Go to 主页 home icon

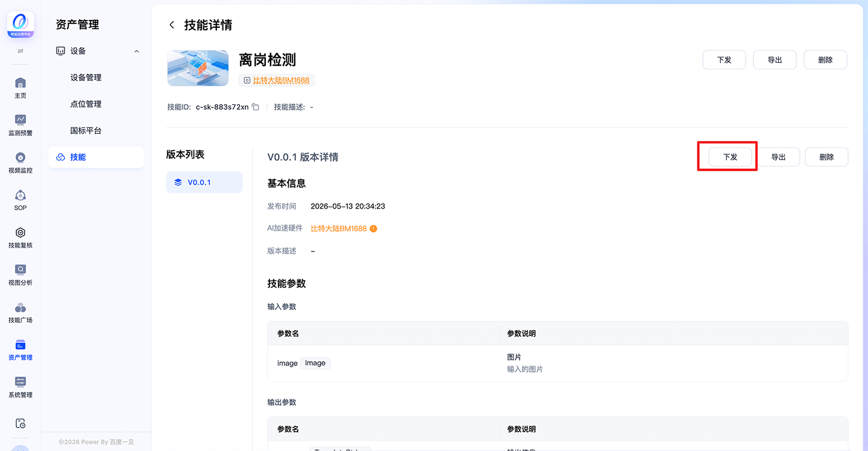[20, 83]
